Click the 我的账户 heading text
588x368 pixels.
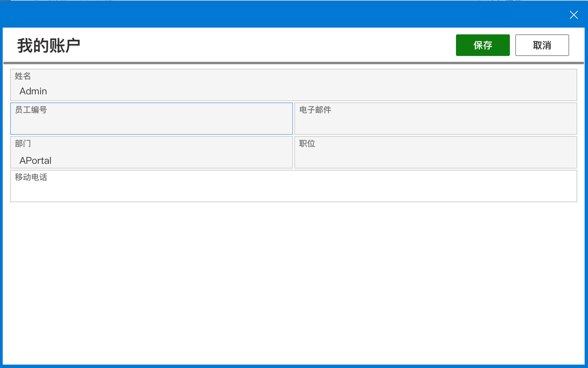(49, 46)
